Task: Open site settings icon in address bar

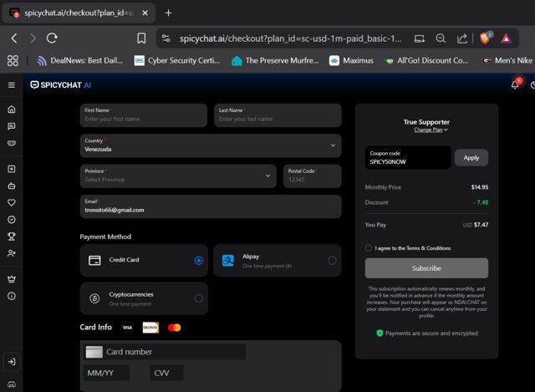Action: [166, 38]
